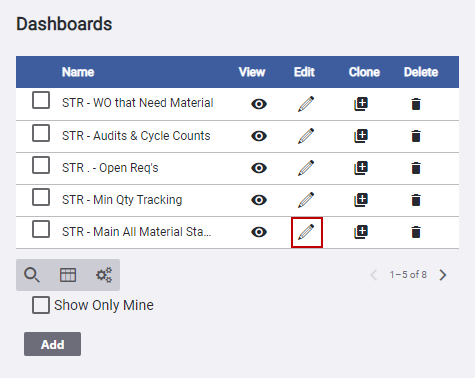Screen dimensions: 475x378
Task: View the STR - WO that Need Material dashboard
Action: point(259,104)
